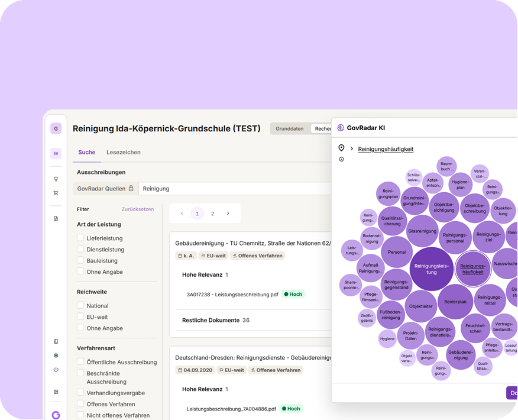Go to previous results page arrow
Screen dimensions: 518x420
(x=182, y=214)
